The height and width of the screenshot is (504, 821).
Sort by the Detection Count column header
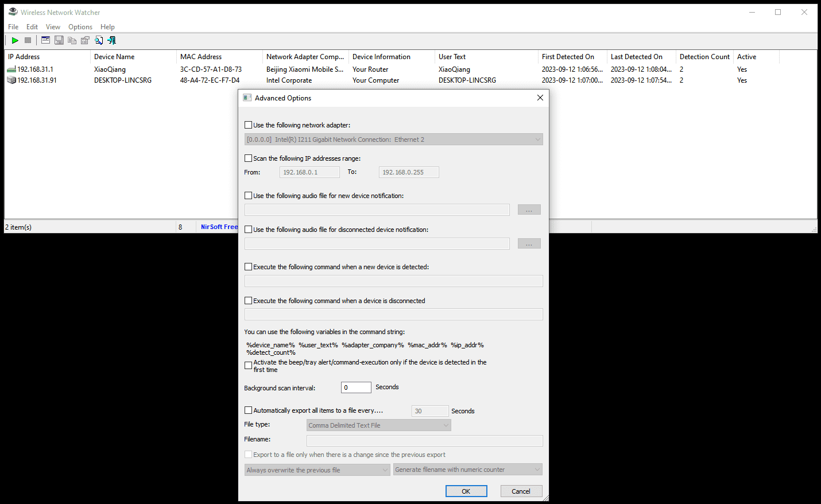(704, 57)
